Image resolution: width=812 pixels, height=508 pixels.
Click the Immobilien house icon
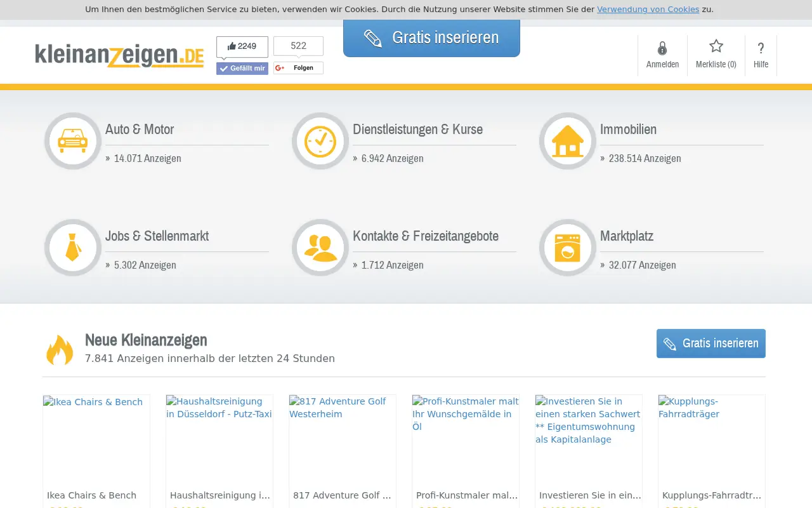coord(568,141)
